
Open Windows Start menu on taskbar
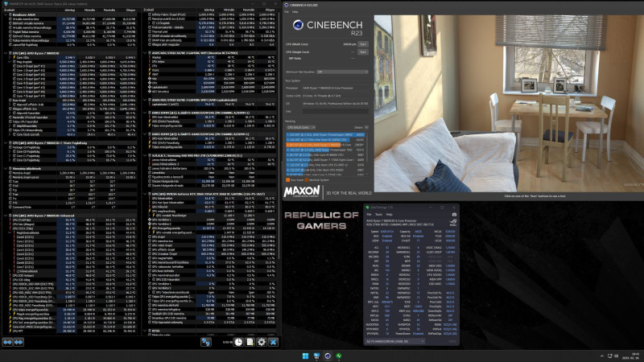click(305, 356)
